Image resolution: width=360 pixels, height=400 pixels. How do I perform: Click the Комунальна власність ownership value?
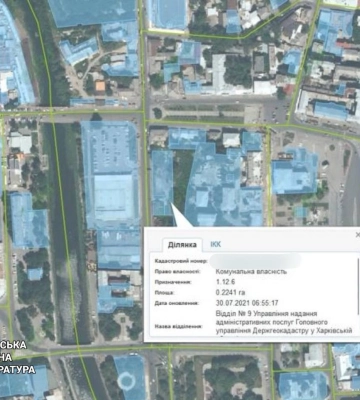pyautogui.click(x=251, y=271)
